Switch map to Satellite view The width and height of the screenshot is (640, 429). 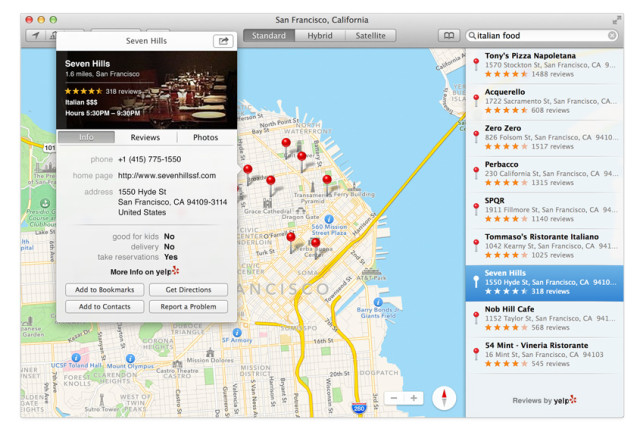click(x=370, y=36)
